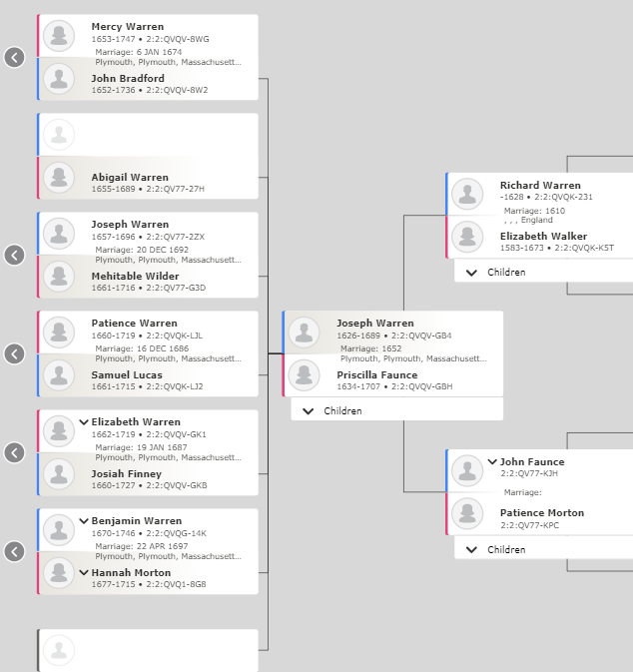
Task: Click the back arrow beside Mercy Warren couple
Action: 14,58
